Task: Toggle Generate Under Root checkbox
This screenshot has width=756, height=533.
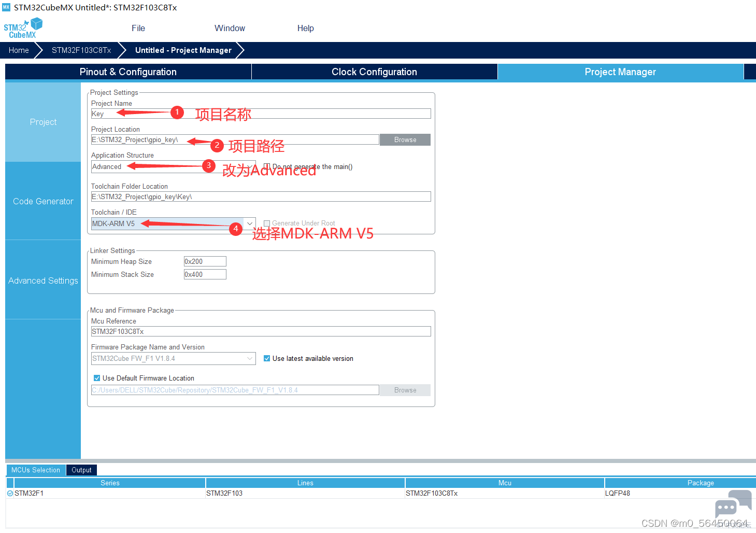Action: point(267,223)
